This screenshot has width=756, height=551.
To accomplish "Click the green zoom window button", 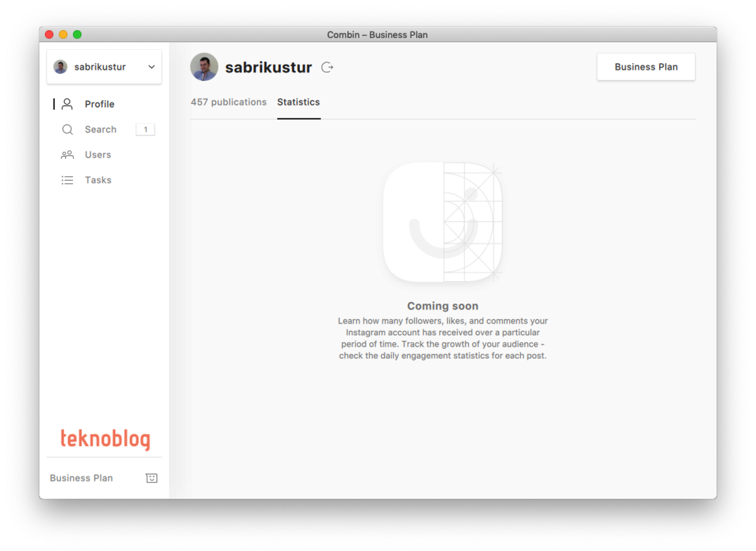I will tap(77, 35).
